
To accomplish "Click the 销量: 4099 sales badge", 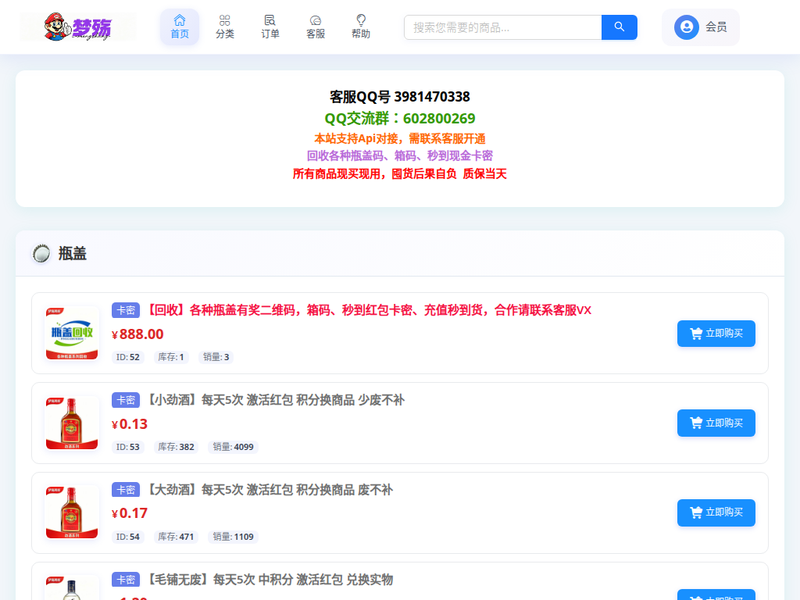I will [233, 447].
